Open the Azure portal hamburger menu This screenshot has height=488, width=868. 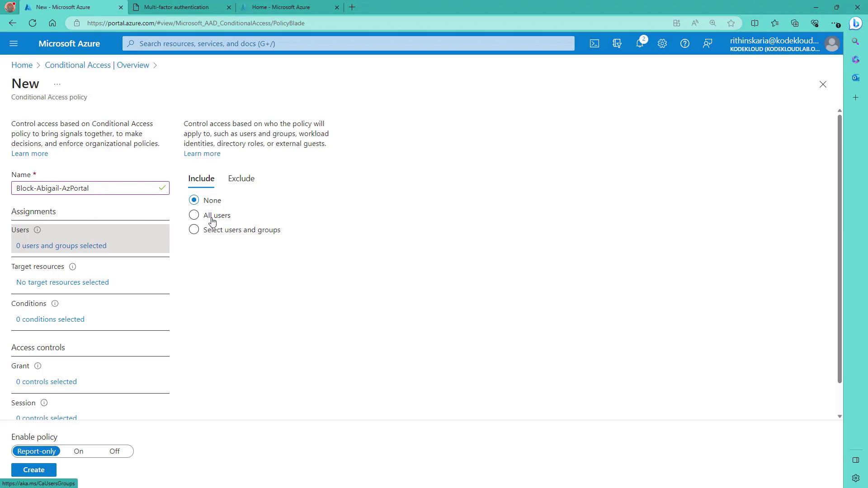coord(14,43)
